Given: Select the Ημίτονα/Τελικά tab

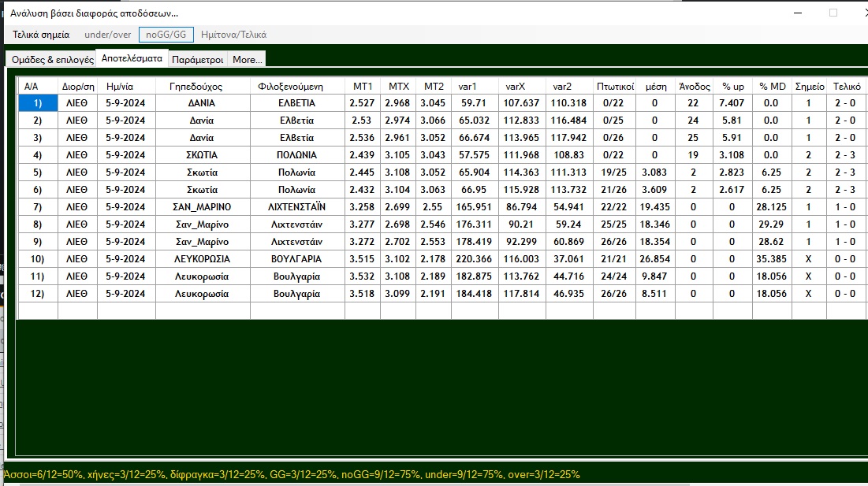Looking at the screenshot, I should click(x=233, y=35).
